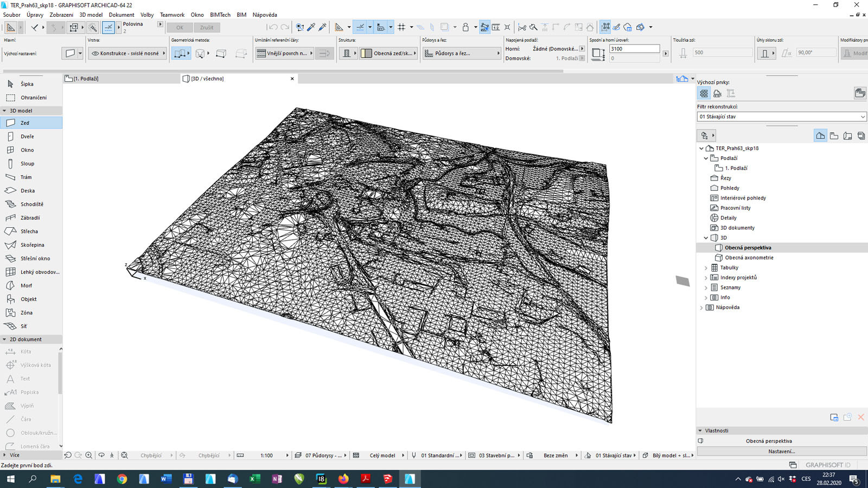
Task: Open Firefox from the taskbar
Action: point(343,479)
